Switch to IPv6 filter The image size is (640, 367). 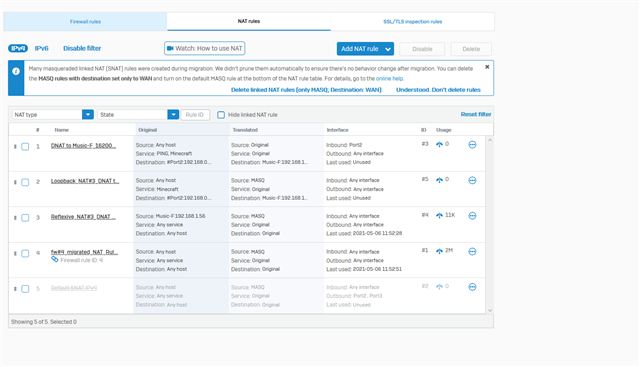(42, 48)
